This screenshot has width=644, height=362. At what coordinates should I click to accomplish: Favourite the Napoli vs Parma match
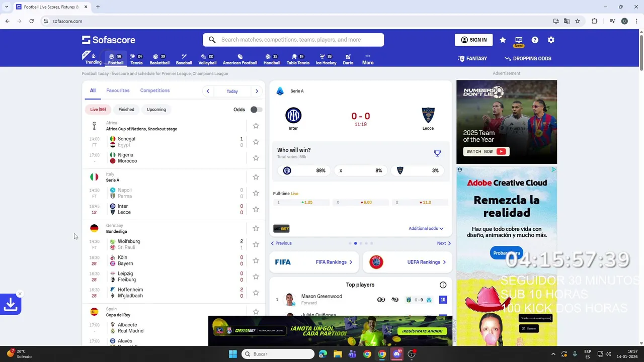[x=256, y=193]
